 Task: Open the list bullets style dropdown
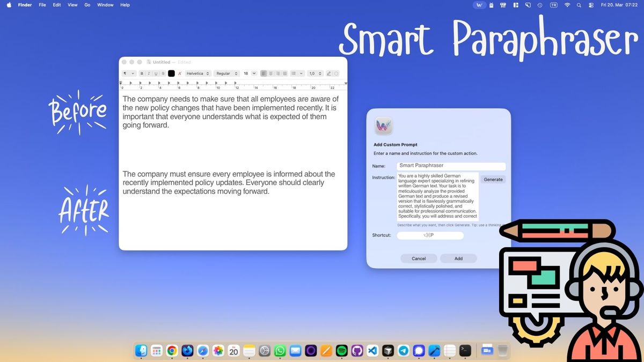tap(297, 73)
